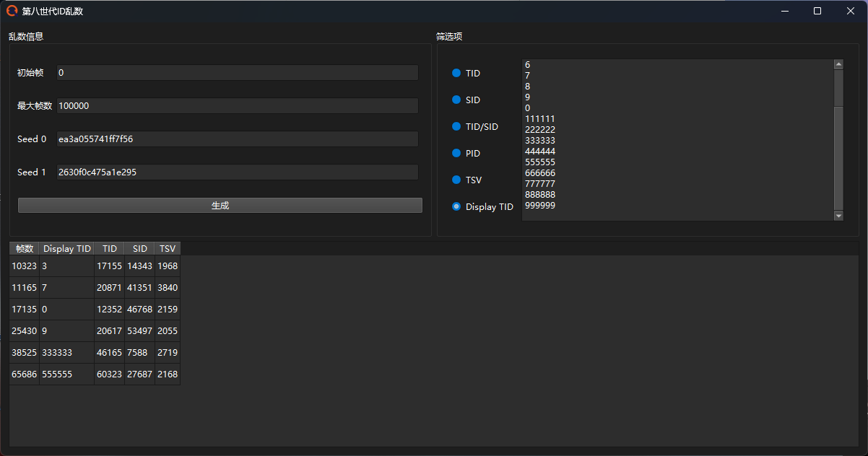Image resolution: width=868 pixels, height=456 pixels.
Task: Click the 生成 generate button
Action: pyautogui.click(x=220, y=206)
